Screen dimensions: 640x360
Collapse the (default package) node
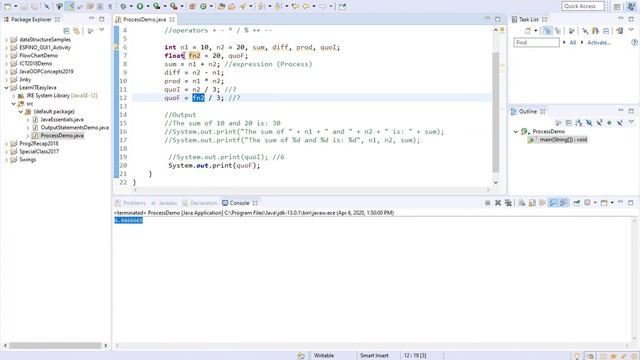21,112
